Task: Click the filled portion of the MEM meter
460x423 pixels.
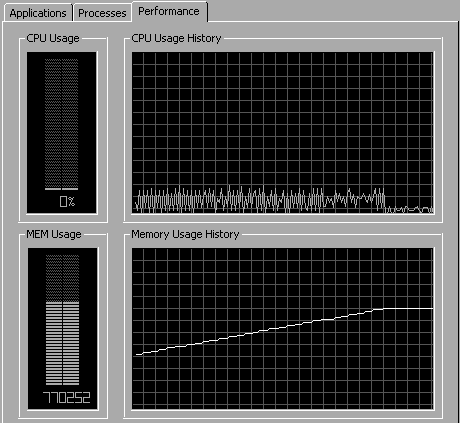Action: pos(62,343)
